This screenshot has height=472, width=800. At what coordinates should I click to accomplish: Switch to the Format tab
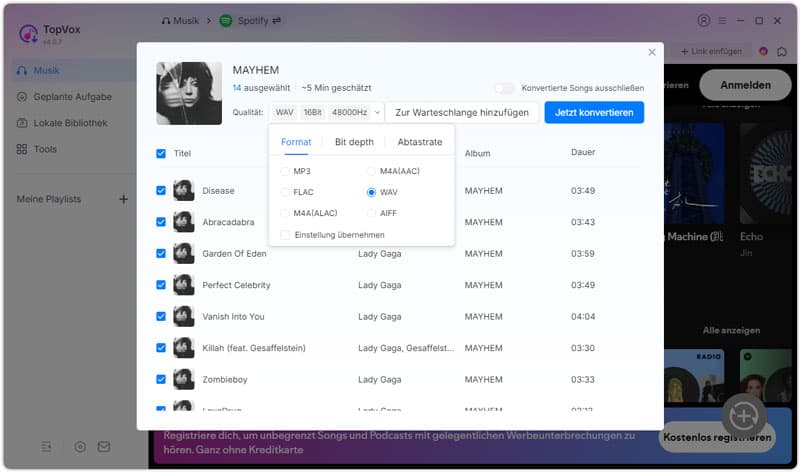pyautogui.click(x=296, y=142)
